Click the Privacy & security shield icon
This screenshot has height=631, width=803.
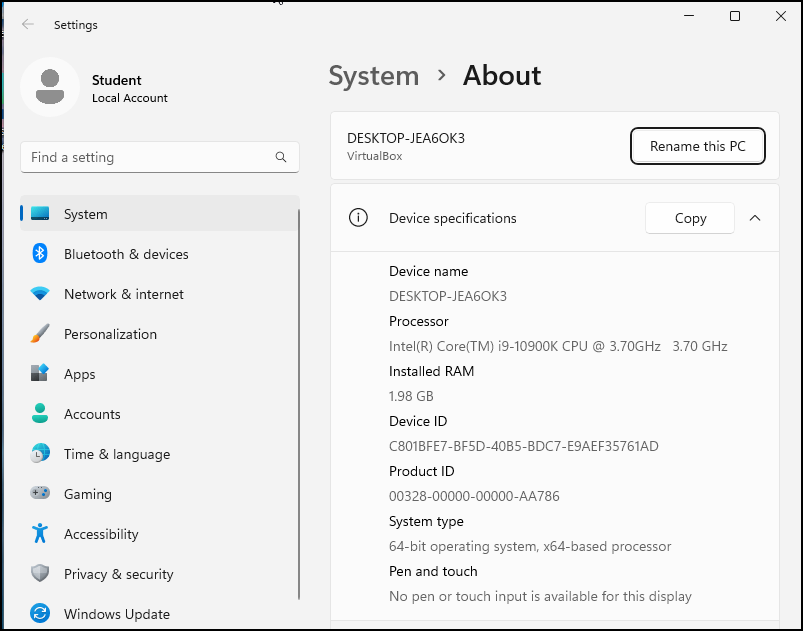[x=40, y=573]
